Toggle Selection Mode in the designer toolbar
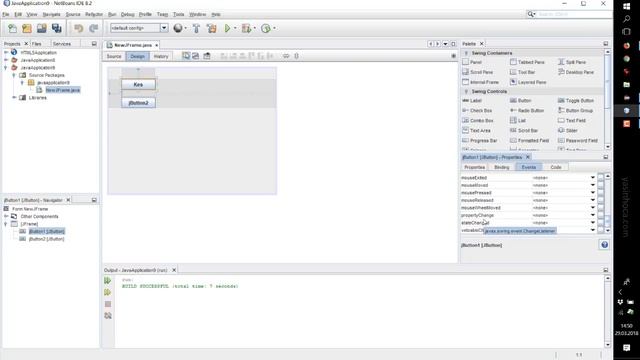The width and height of the screenshot is (640, 360). (x=186, y=56)
